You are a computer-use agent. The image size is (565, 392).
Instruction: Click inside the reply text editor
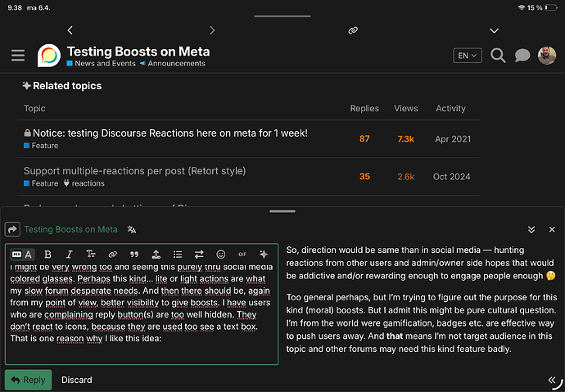pyautogui.click(x=142, y=314)
